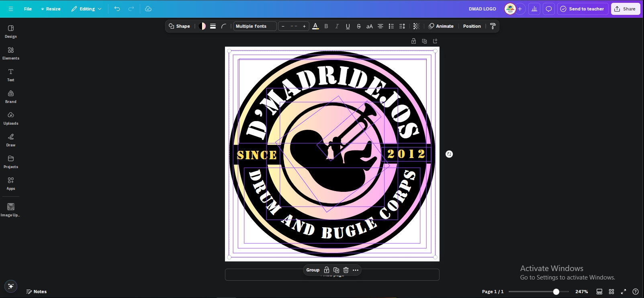
Task: Lock selection in floating toolbar
Action: (x=327, y=270)
